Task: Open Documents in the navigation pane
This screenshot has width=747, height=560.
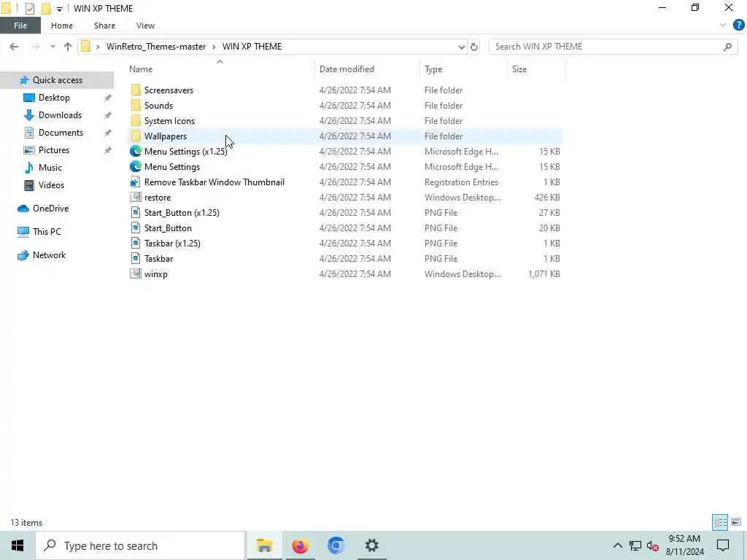Action: pyautogui.click(x=61, y=133)
